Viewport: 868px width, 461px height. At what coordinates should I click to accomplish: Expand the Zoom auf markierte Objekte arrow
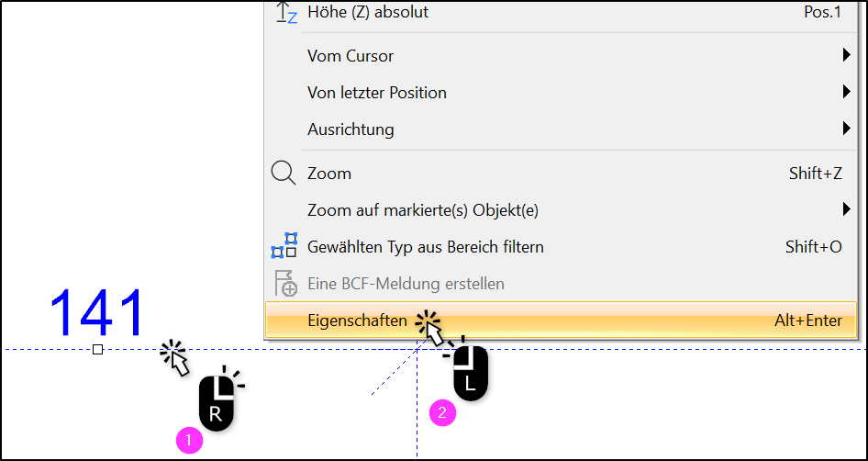click(x=846, y=209)
